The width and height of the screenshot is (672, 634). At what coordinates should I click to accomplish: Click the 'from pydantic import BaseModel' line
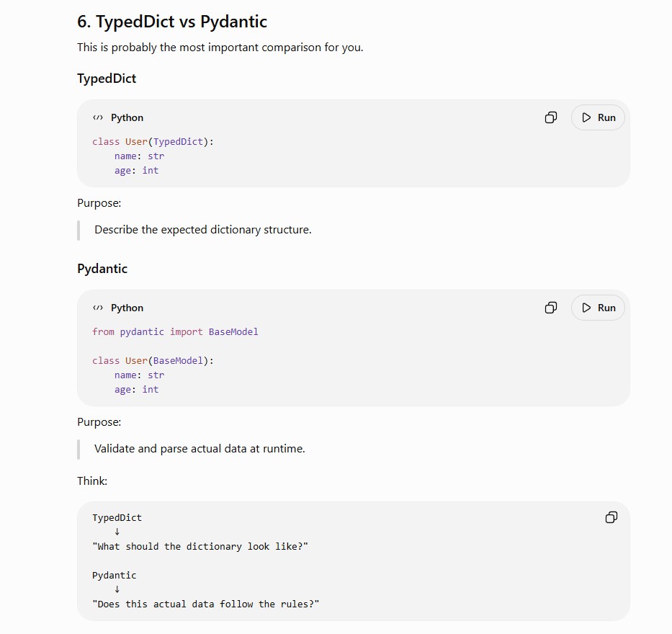[x=175, y=332]
